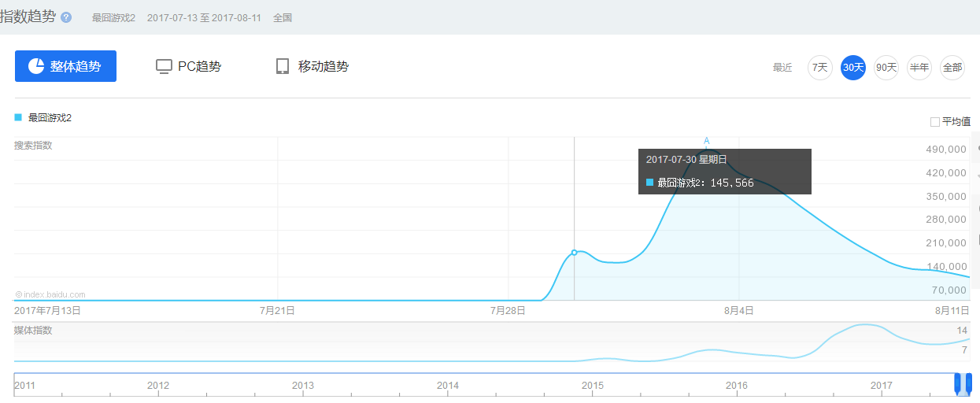Viewport: 980px width, 403px height.
Task: Click the 8月4日 axis date label
Action: tap(739, 310)
